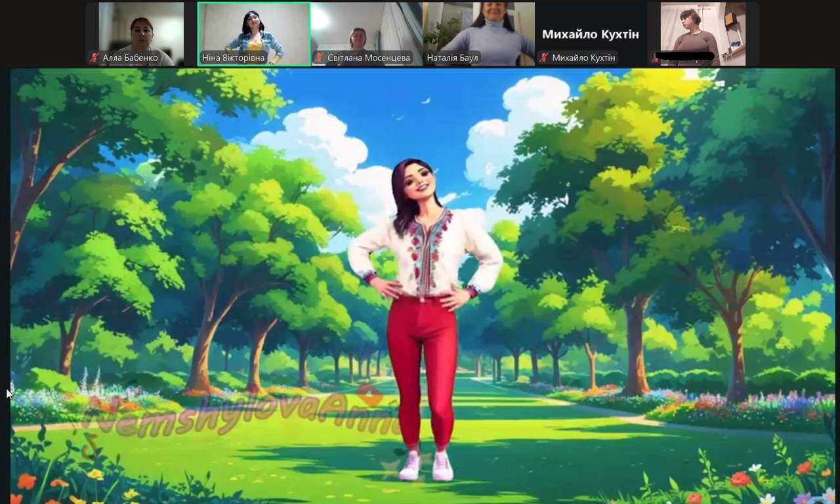Click the Ніна Вікторівна name label
Viewport: 840px width, 504px height.
coord(233,58)
